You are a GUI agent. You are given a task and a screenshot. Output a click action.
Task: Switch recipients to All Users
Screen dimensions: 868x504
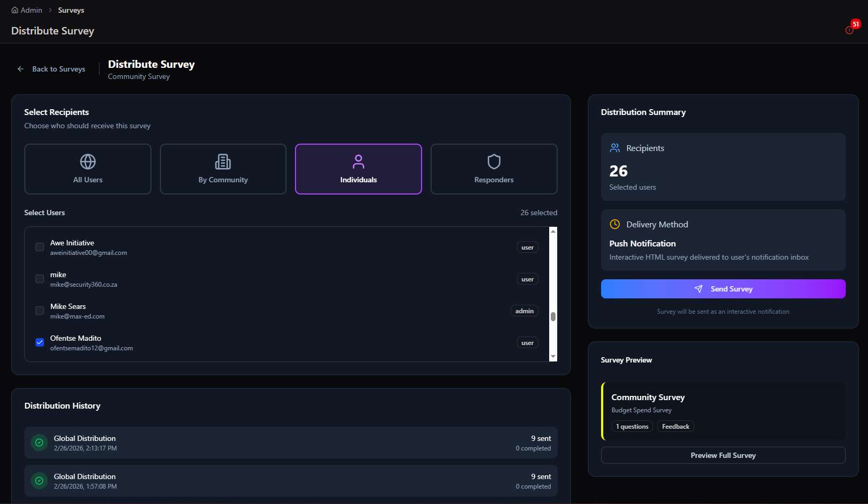click(x=88, y=169)
